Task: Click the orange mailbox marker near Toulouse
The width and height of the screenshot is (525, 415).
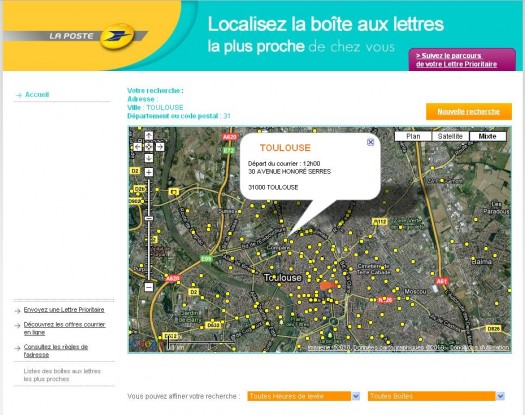Action: click(328, 285)
